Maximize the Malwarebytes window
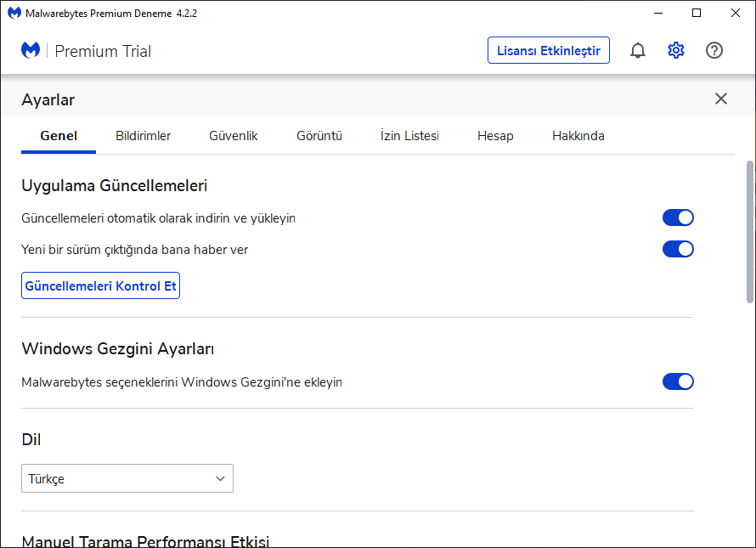The image size is (756, 548). (697, 13)
